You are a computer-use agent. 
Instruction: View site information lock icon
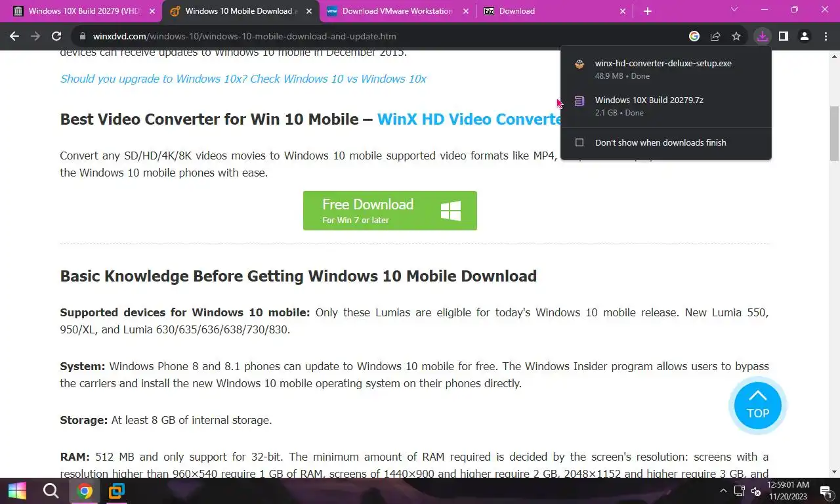[82, 36]
